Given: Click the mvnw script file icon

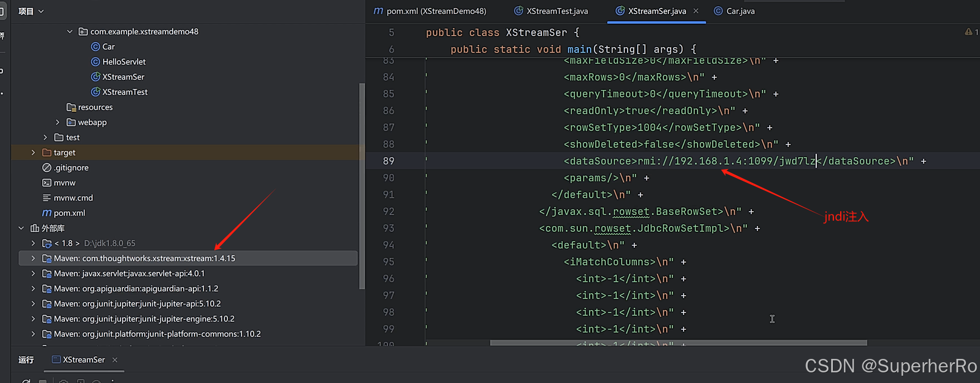Looking at the screenshot, I should (47, 183).
